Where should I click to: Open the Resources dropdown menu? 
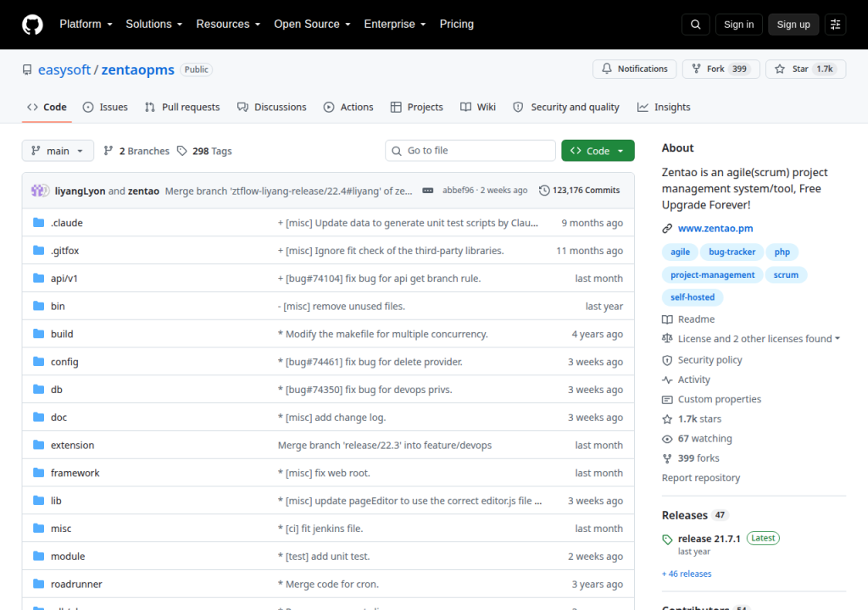228,25
